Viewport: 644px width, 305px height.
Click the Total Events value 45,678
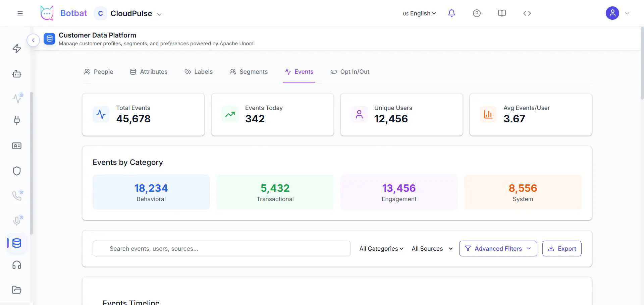click(133, 119)
